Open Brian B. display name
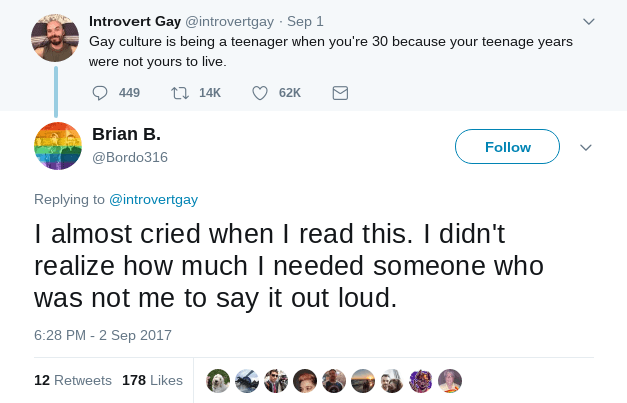Viewport: 627px width, 403px height. 126,134
